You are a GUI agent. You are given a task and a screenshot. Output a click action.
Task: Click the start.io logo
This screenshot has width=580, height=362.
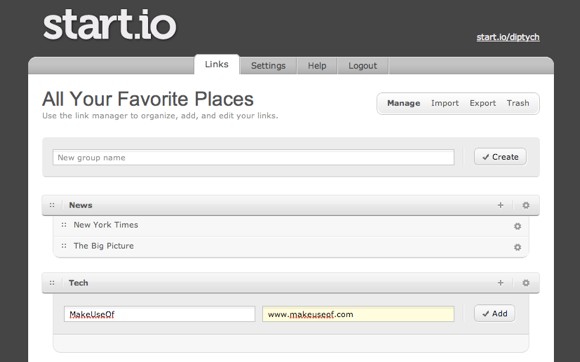(x=110, y=25)
